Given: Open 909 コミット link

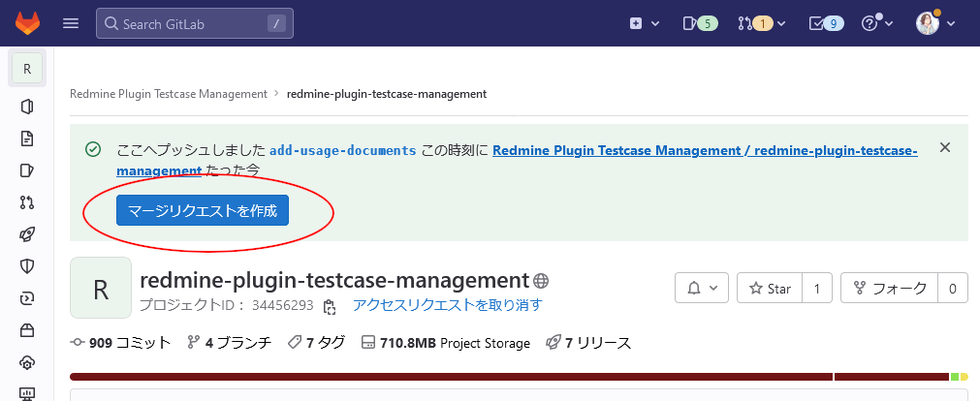Looking at the screenshot, I should (x=121, y=343).
